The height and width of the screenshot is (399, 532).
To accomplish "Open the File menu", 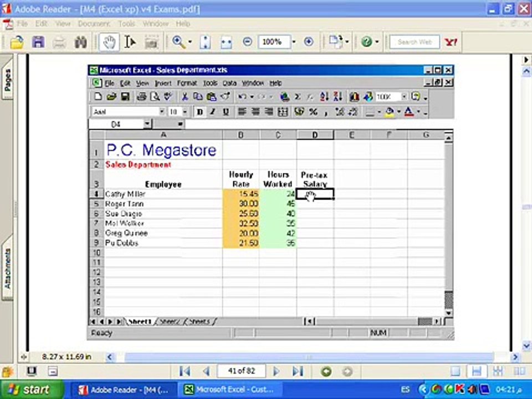I will click(22, 24).
